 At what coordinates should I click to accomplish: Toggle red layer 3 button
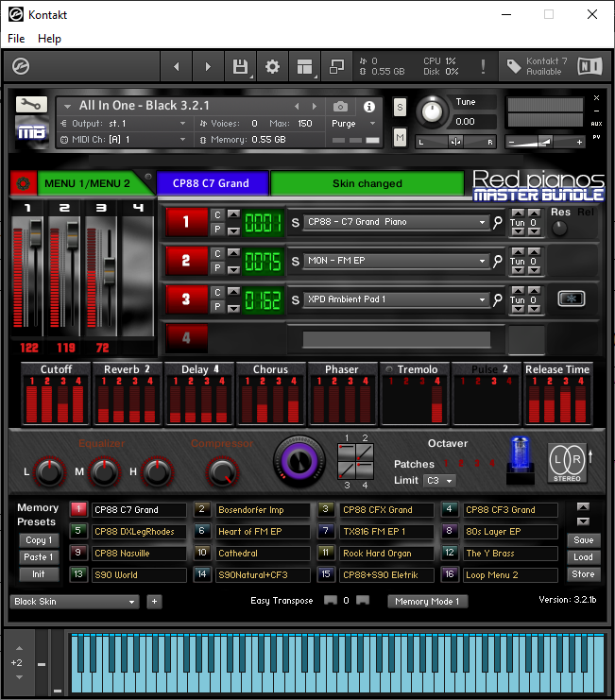pos(186,299)
